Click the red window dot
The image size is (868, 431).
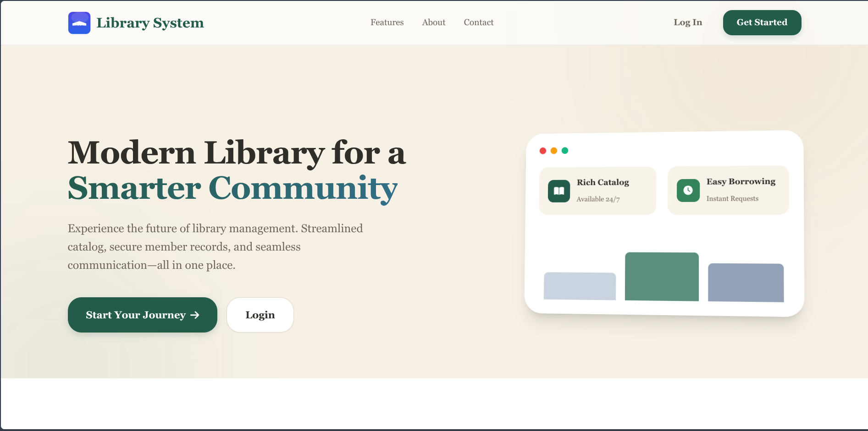pyautogui.click(x=543, y=151)
